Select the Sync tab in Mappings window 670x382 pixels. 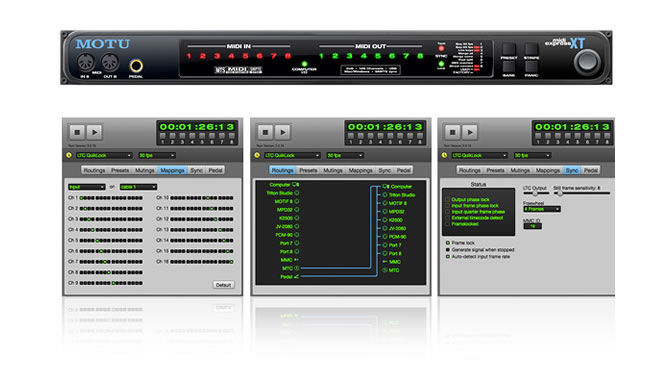coord(196,170)
